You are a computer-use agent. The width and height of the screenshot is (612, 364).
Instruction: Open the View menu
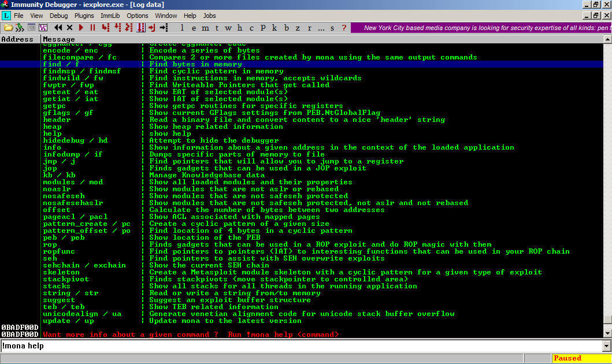coord(36,16)
